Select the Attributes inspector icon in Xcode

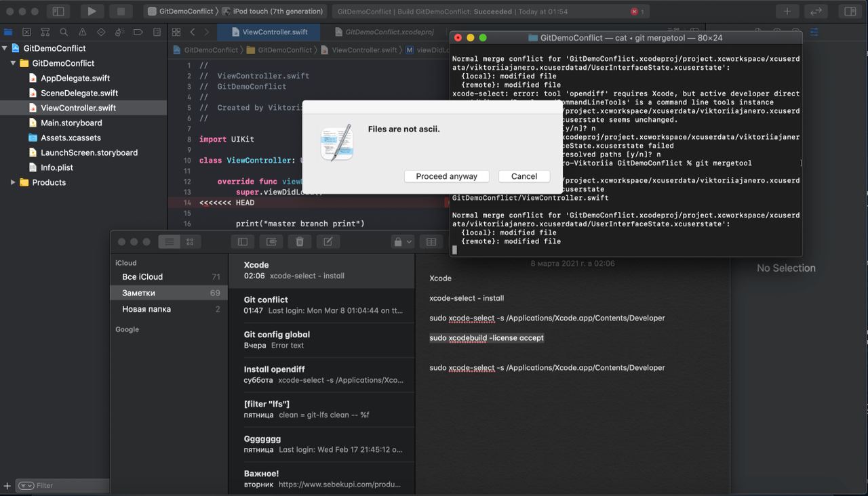coord(814,32)
